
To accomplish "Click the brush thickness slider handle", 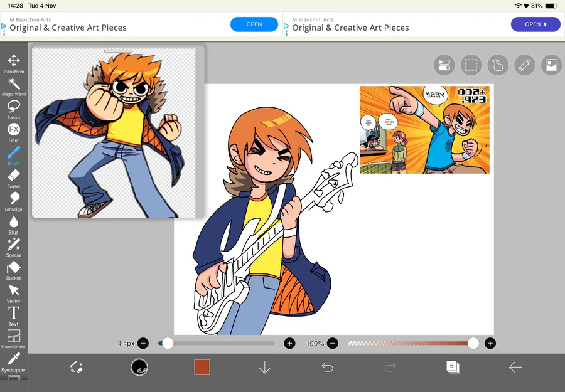I will (168, 344).
